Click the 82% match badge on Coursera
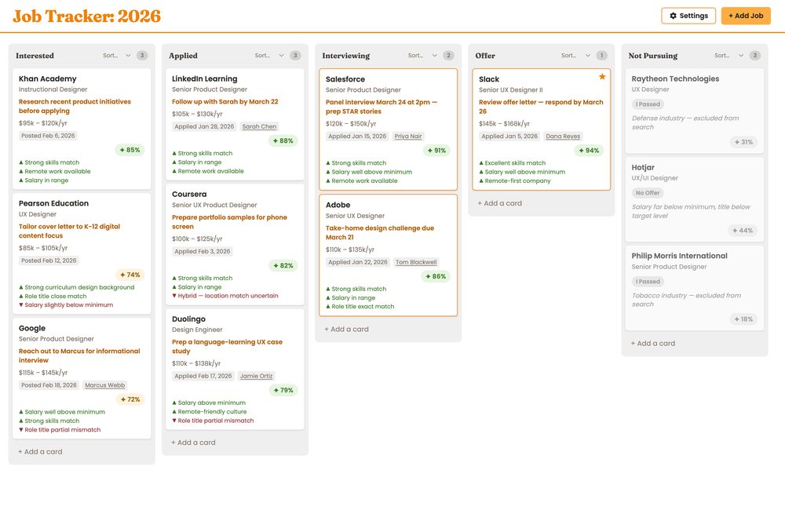Screen dimensions: 785x532 pyautogui.click(x=283, y=265)
